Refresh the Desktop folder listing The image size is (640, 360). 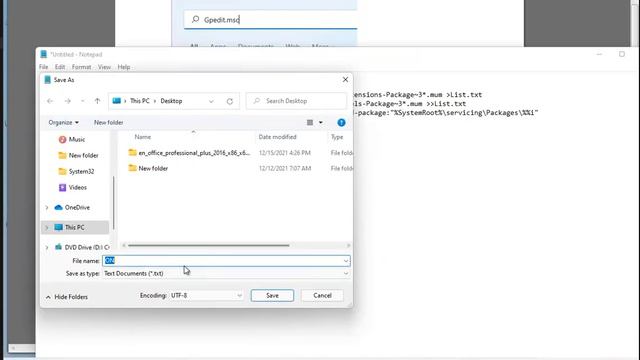[x=230, y=101]
